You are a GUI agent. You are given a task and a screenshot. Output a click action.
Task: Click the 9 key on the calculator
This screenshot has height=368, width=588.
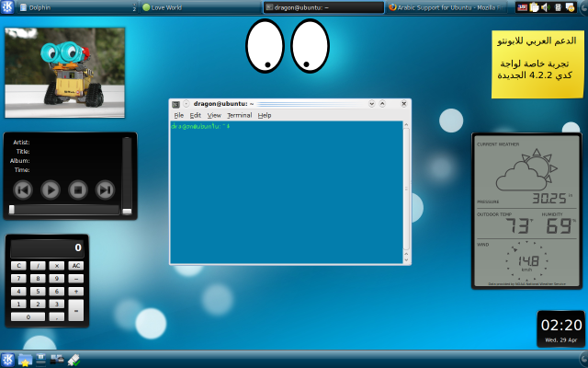point(57,279)
